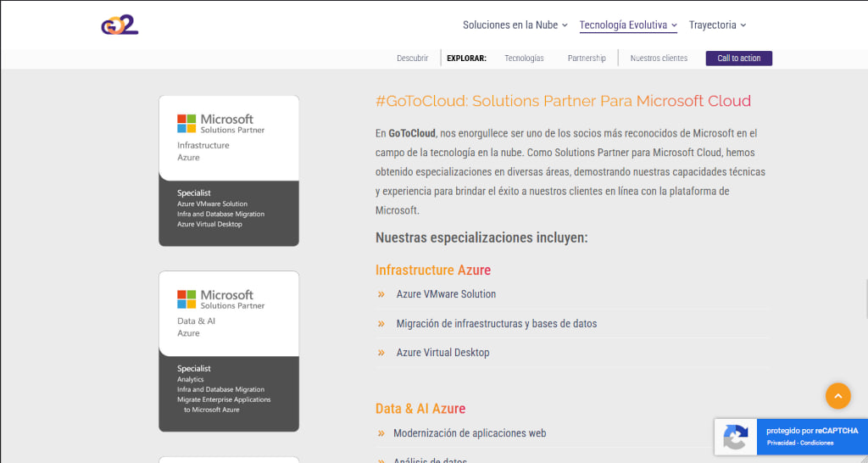Jump to the Partnership section
The width and height of the screenshot is (868, 463).
point(587,59)
